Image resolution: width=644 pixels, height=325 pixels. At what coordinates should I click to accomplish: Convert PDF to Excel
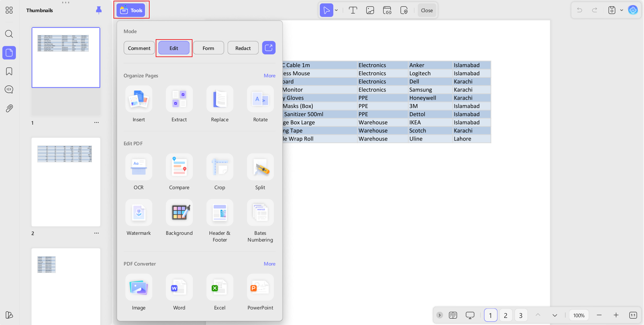[220, 287]
